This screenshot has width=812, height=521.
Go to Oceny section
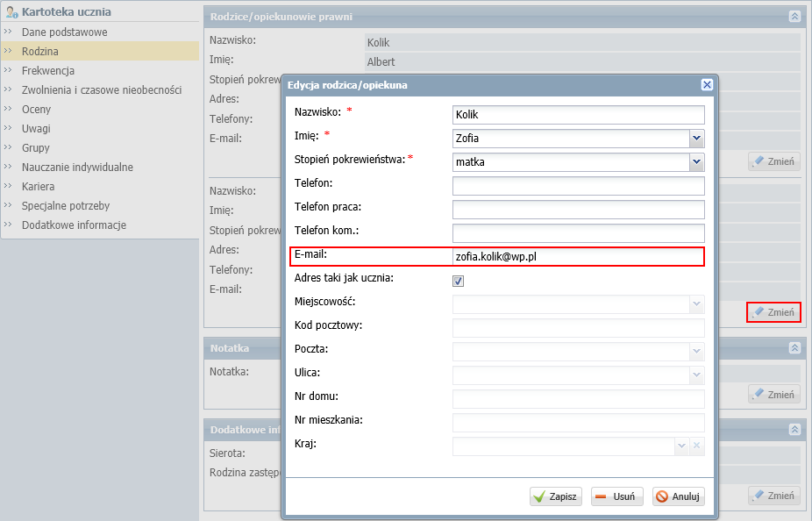pyautogui.click(x=36, y=110)
